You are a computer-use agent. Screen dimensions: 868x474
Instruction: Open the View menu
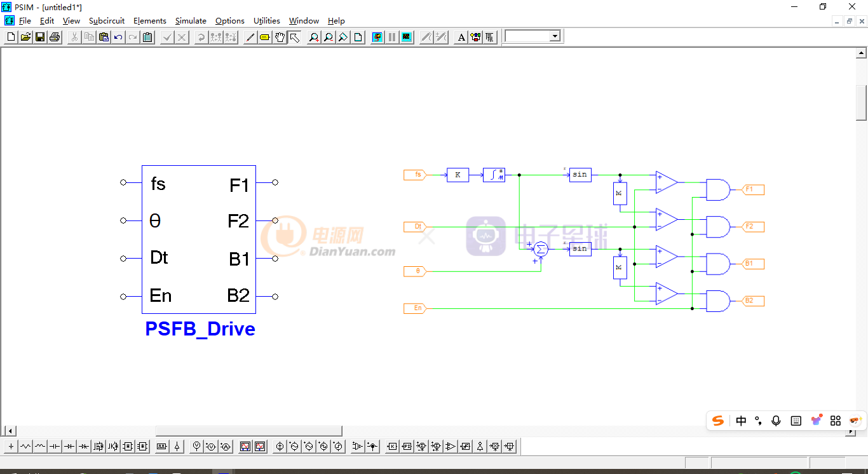pos(71,21)
